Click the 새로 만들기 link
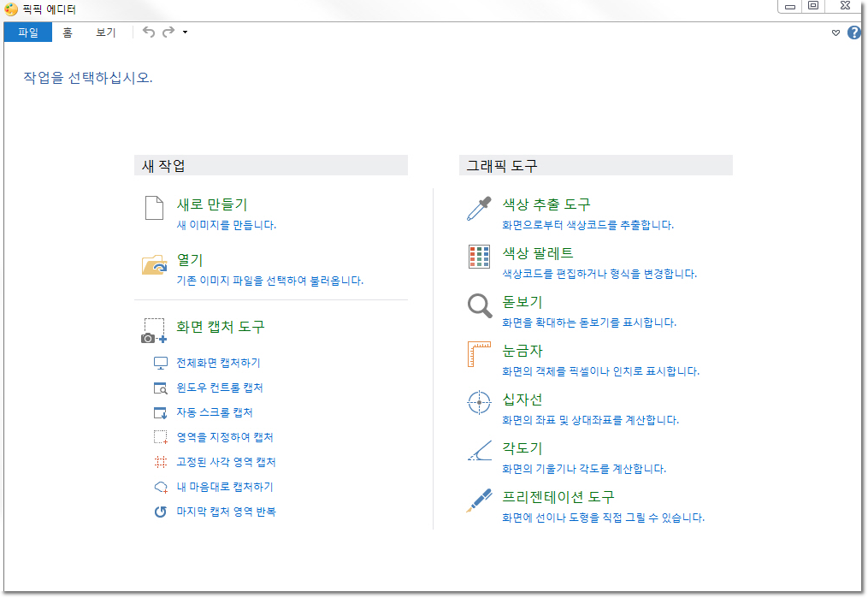This screenshot has width=868, height=598. pos(212,204)
